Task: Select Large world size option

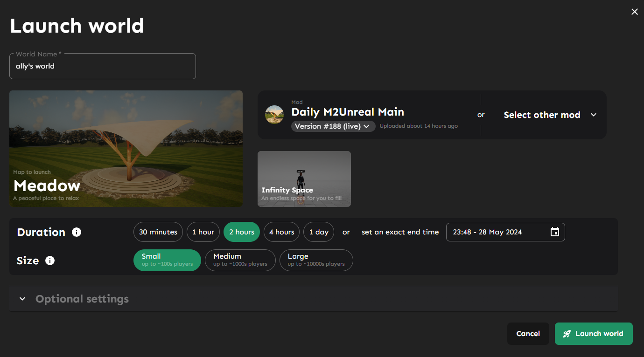Action: (x=316, y=260)
